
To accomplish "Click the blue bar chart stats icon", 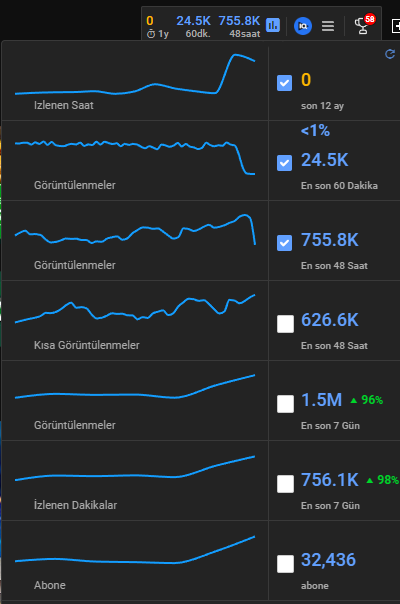I will pos(273,25).
